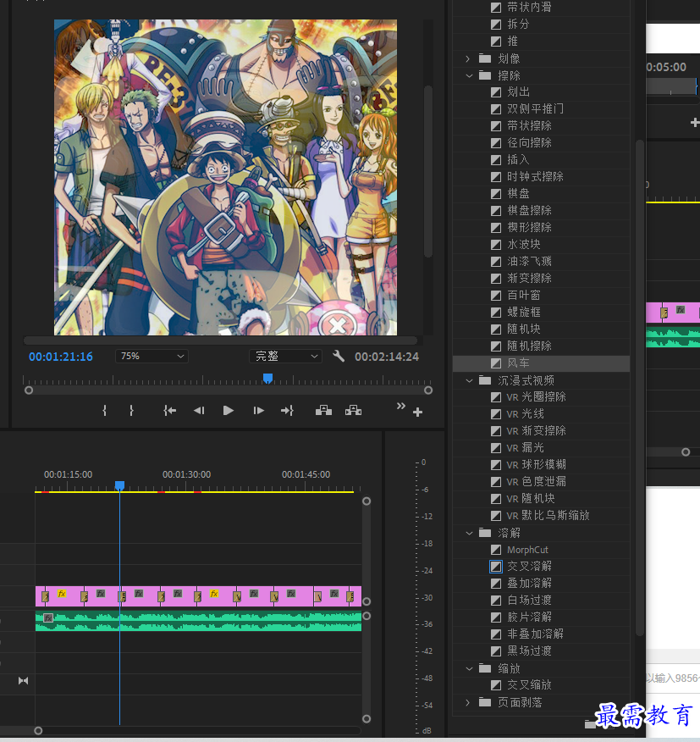Go to In point button
The width and height of the screenshot is (700, 742).
pyautogui.click(x=170, y=410)
